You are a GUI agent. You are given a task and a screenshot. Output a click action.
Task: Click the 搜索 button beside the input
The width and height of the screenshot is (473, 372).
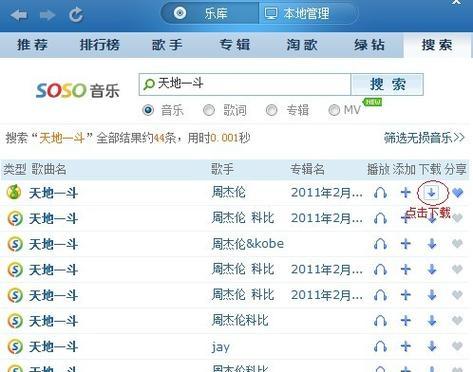tap(387, 84)
